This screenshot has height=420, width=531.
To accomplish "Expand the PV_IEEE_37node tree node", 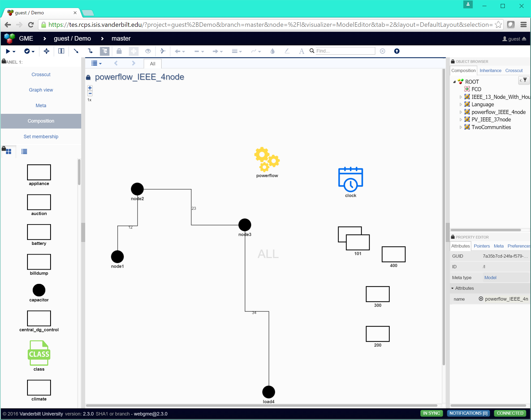I will tap(461, 120).
